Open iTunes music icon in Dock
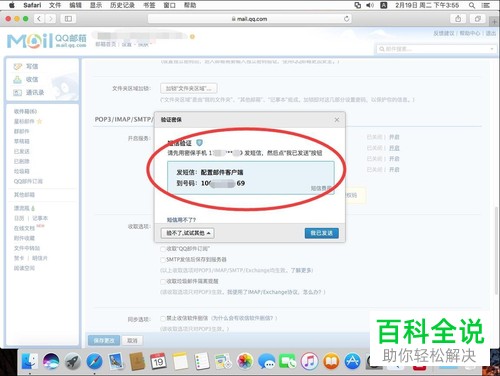This screenshot has width=500, height=376. click(309, 362)
